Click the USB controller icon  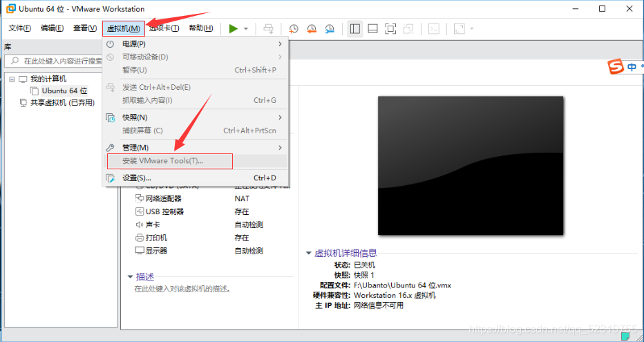pyautogui.click(x=139, y=212)
